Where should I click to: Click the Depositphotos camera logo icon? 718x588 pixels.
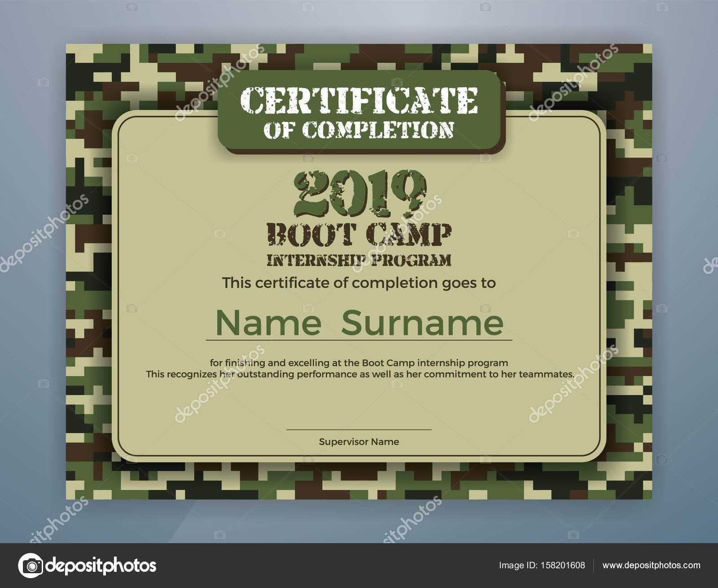pos(31,566)
